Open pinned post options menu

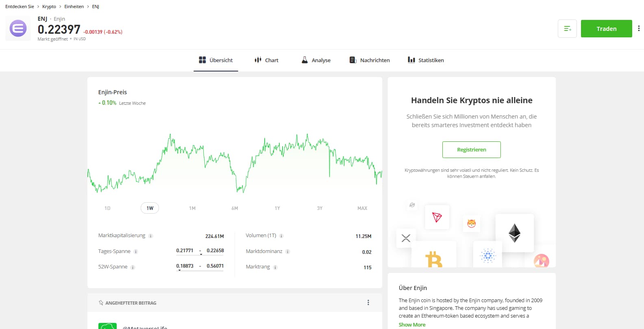pos(368,303)
